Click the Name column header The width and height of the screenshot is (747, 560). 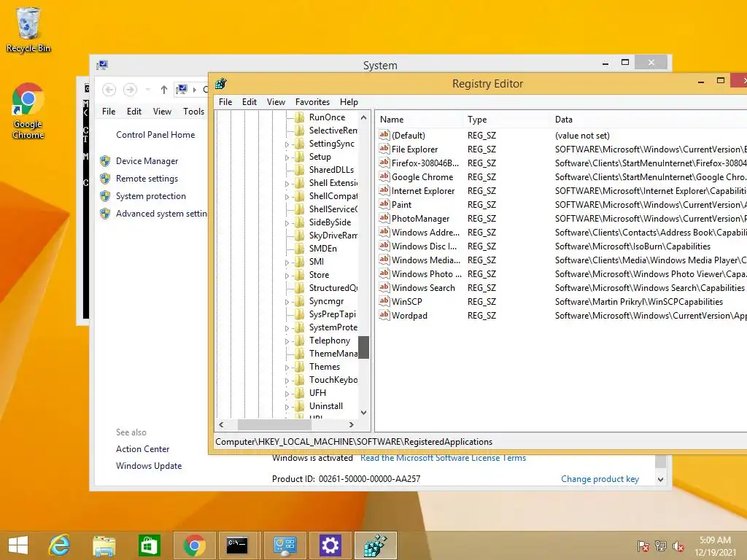[419, 120]
